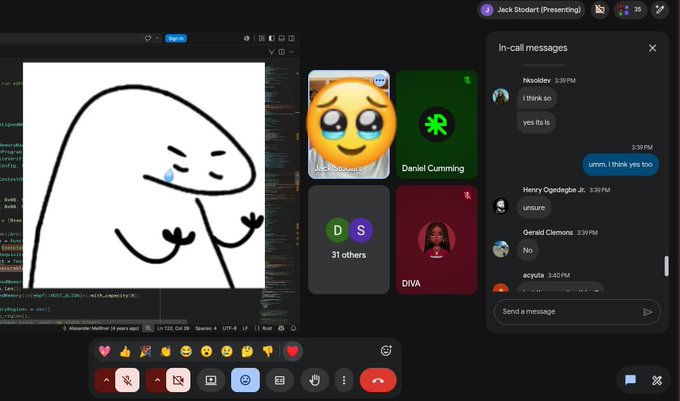Image resolution: width=680 pixels, height=401 pixels.
Task: Open three-dot options on Jack Stodart tile
Action: tap(379, 80)
